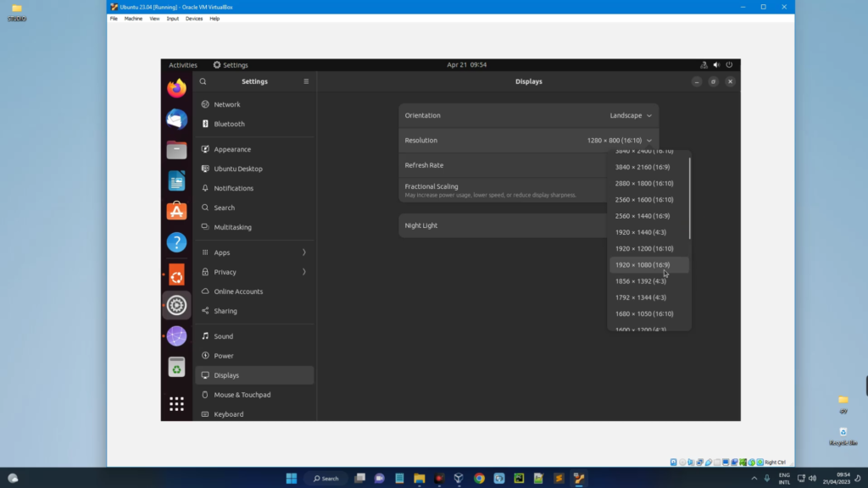Open the VirtualBox Help menu
Screen dimensions: 868x488
[x=214, y=19]
